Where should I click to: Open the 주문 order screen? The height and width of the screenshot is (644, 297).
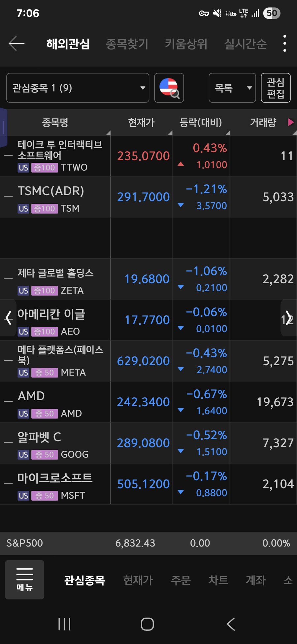(x=181, y=580)
